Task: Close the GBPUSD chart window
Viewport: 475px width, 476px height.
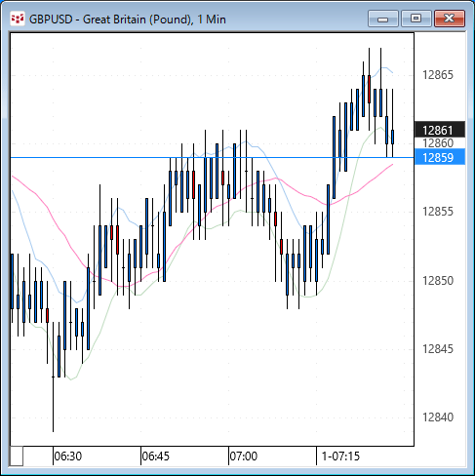Action: click(450, 19)
